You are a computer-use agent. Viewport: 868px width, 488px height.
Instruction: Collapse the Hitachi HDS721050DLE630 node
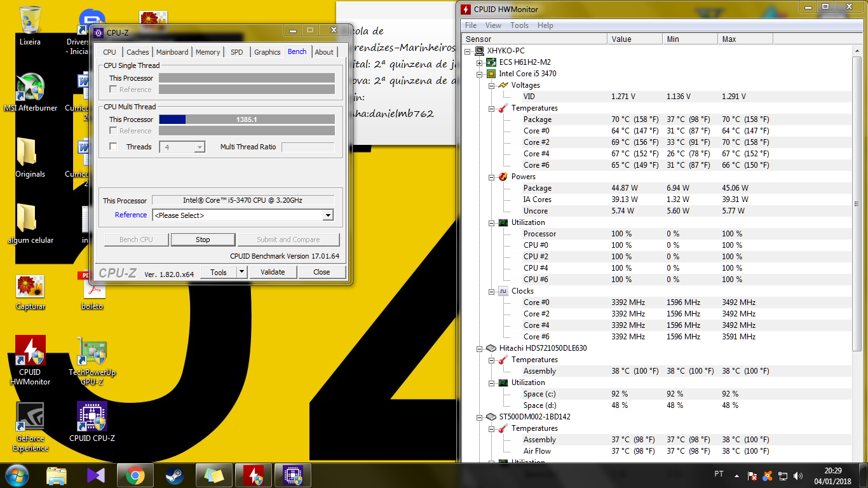(x=480, y=348)
